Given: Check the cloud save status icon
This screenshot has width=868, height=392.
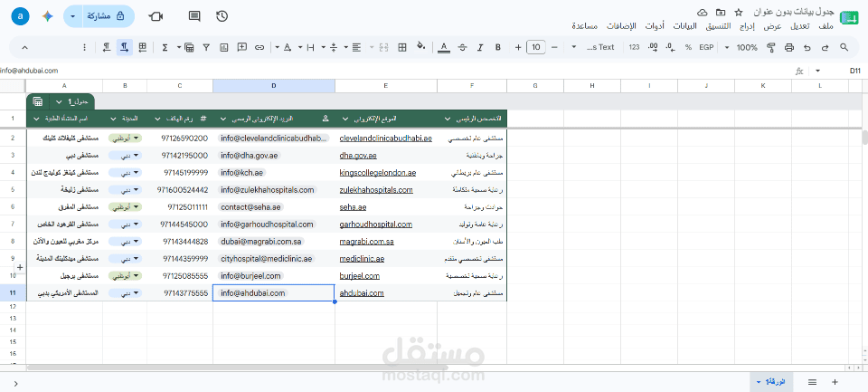Looking at the screenshot, I should coord(702,12).
